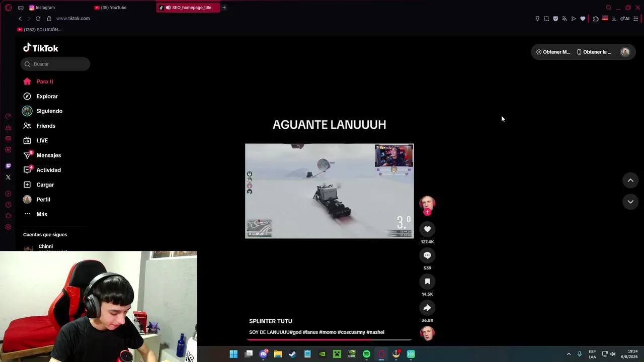
Task: Open SPLINTER TUTU creator profile
Action: point(270,321)
